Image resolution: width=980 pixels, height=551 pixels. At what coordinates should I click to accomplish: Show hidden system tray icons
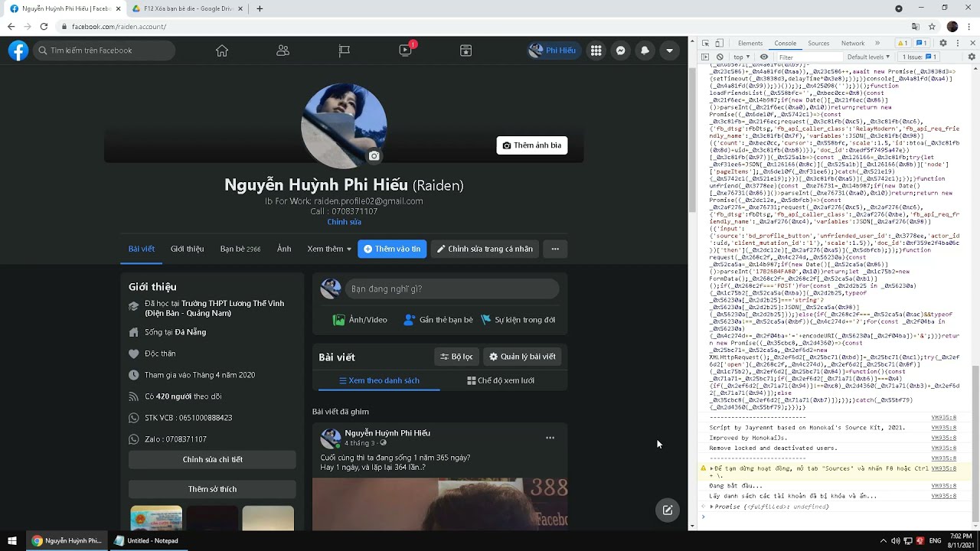(883, 540)
